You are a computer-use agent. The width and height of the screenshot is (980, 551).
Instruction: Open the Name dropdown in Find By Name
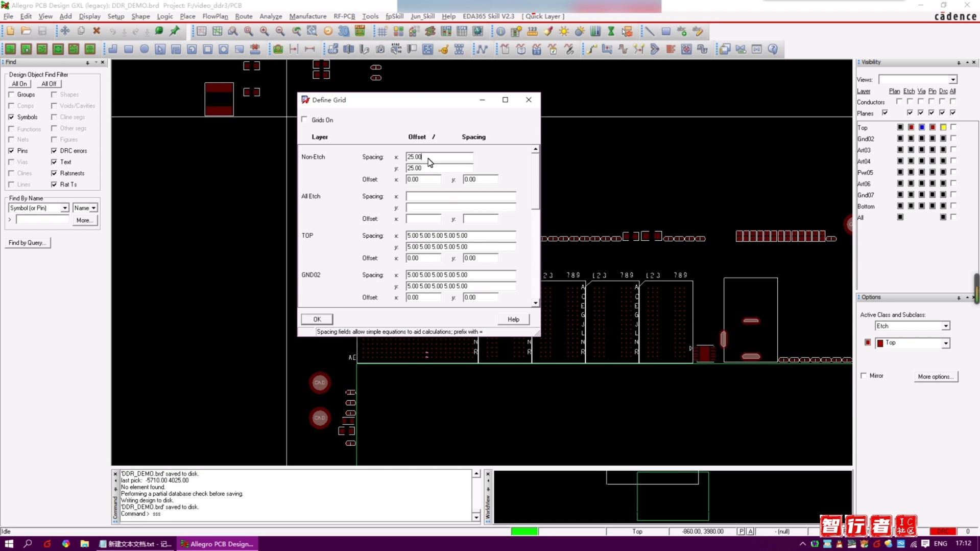(94, 208)
